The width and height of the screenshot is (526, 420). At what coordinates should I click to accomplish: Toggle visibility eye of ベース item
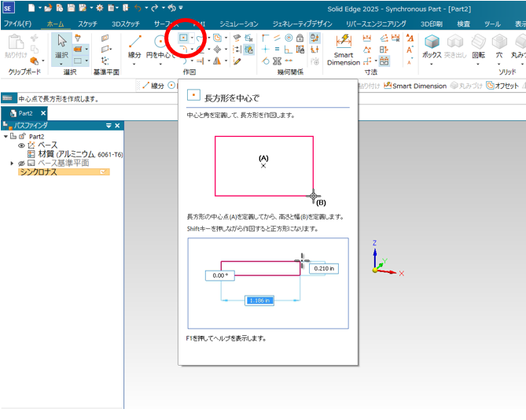click(21, 146)
